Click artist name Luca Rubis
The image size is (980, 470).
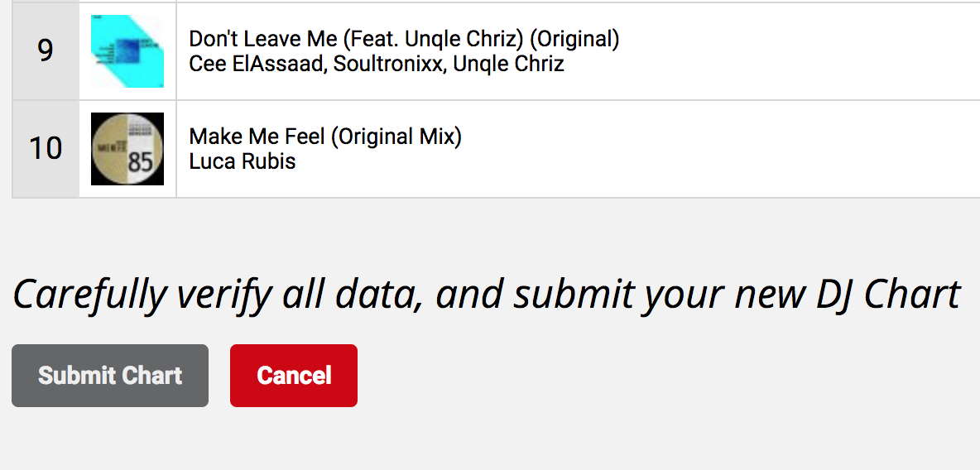(x=243, y=161)
